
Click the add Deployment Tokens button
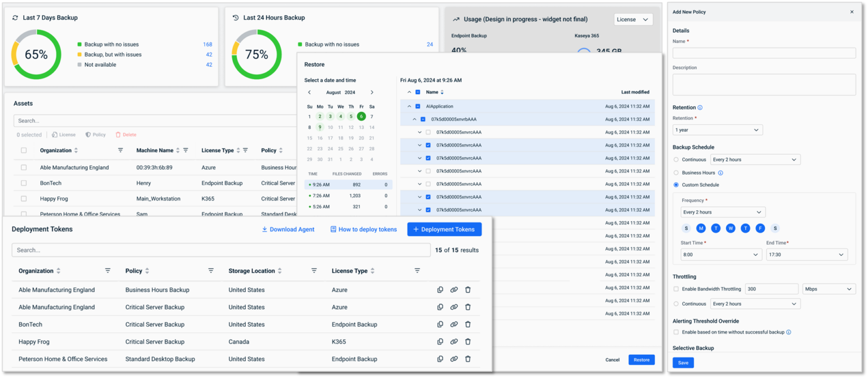click(444, 229)
